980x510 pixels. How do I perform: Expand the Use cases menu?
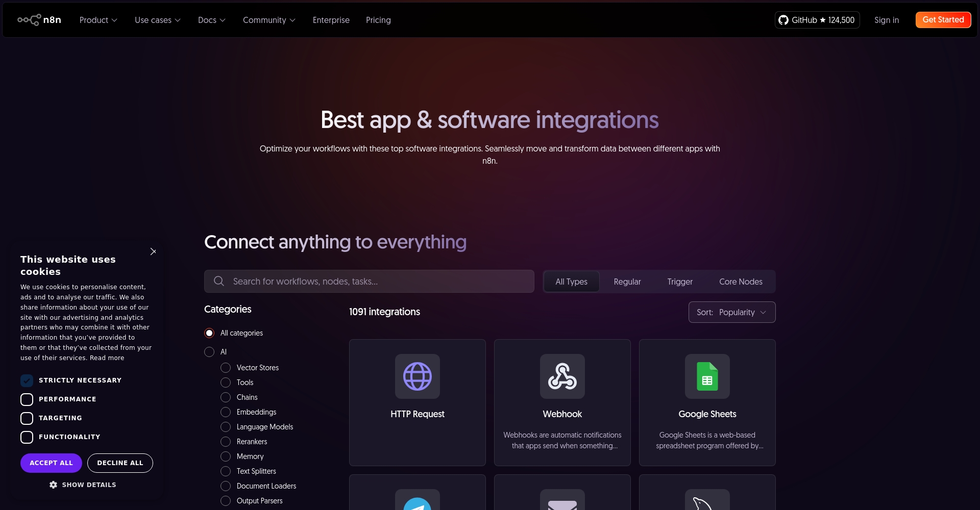pos(158,20)
